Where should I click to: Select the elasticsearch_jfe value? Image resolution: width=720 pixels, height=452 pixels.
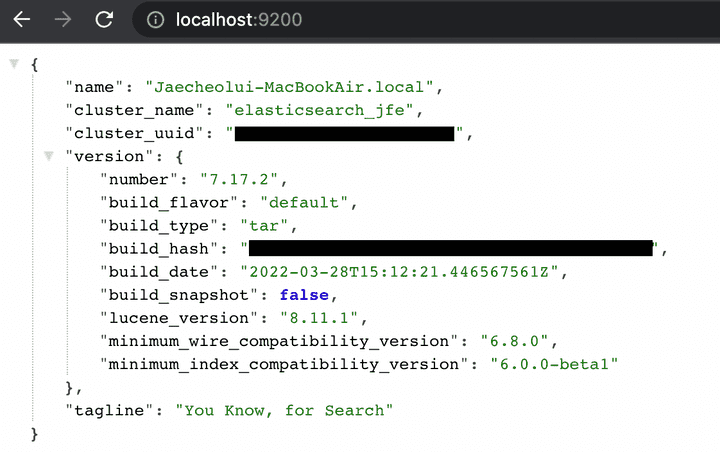pos(319,110)
